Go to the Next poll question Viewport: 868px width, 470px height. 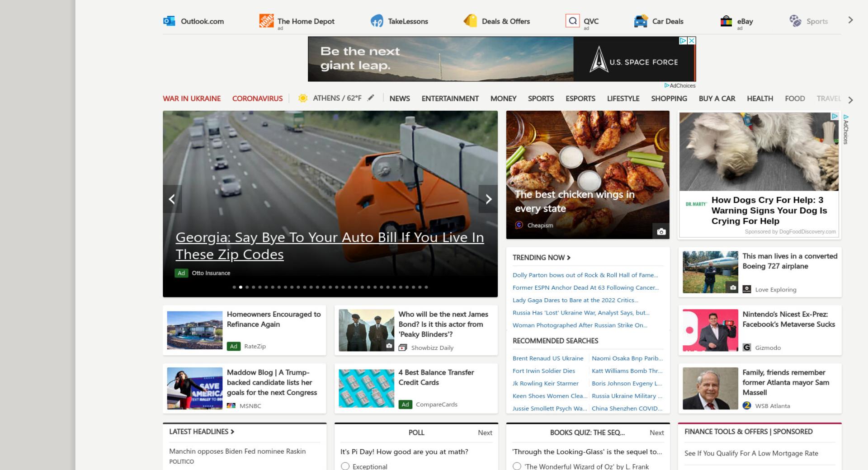(x=485, y=433)
